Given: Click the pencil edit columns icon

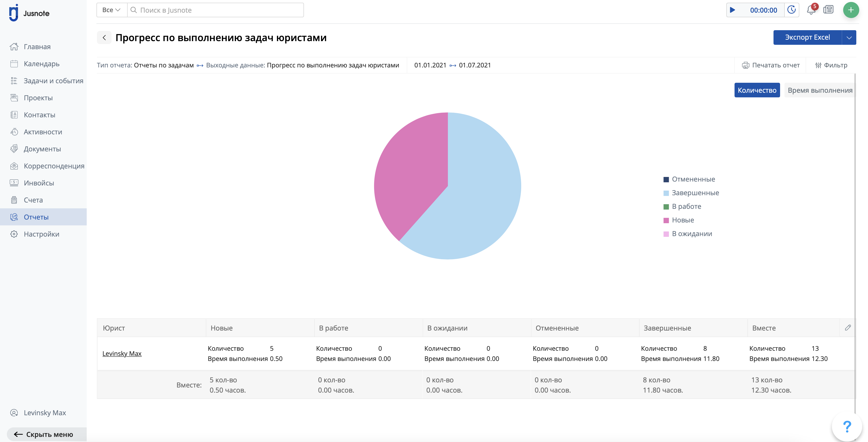Looking at the screenshot, I should click(848, 328).
